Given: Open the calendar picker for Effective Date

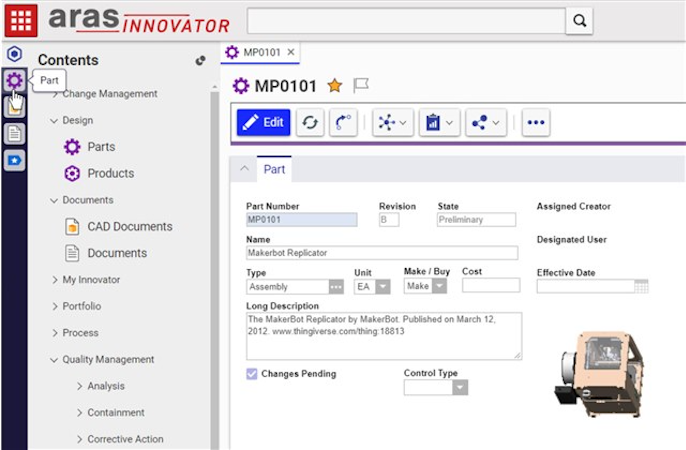Looking at the screenshot, I should pos(641,287).
